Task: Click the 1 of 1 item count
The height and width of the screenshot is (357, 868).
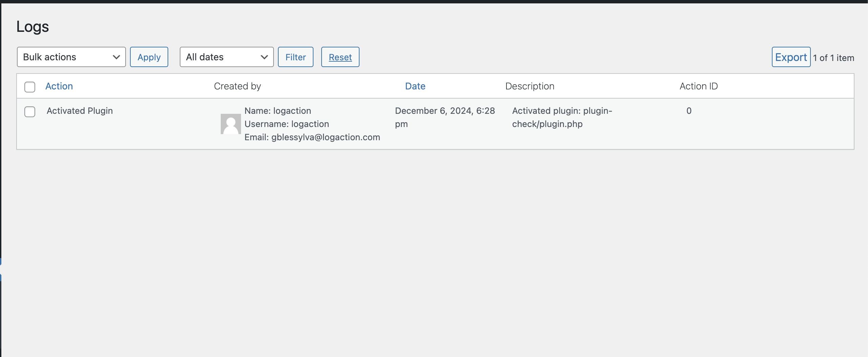Action: pos(833,58)
